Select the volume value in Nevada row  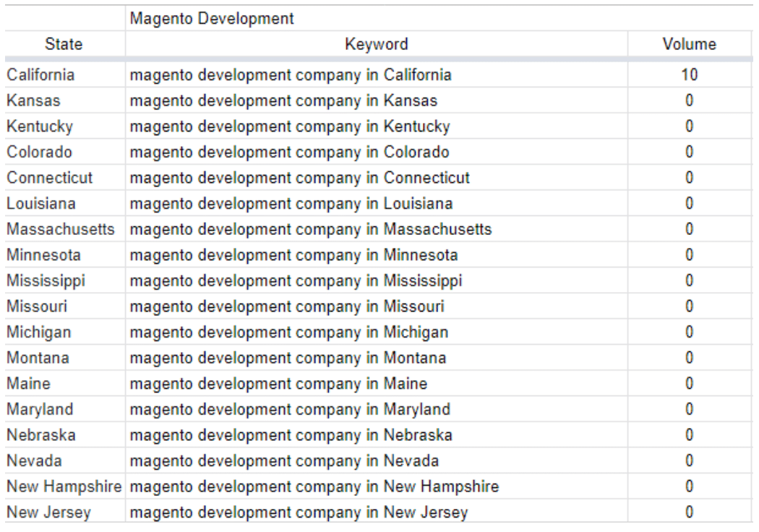click(x=690, y=460)
